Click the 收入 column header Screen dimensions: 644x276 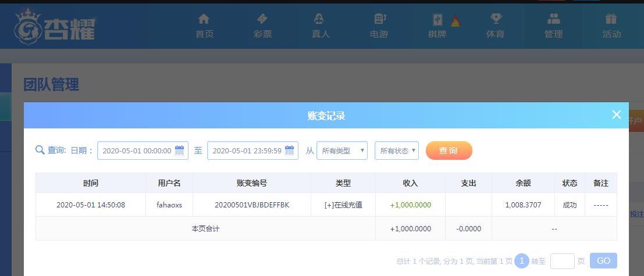click(x=410, y=183)
